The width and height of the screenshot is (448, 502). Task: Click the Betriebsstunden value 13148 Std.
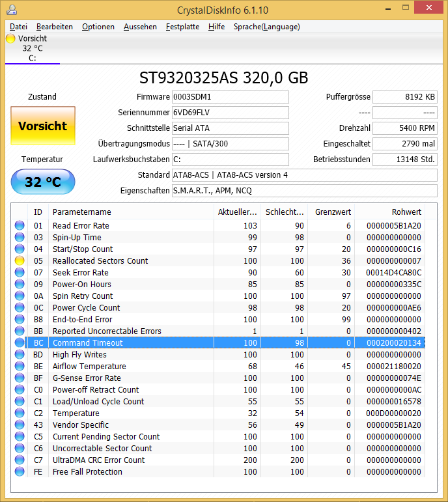click(x=405, y=160)
